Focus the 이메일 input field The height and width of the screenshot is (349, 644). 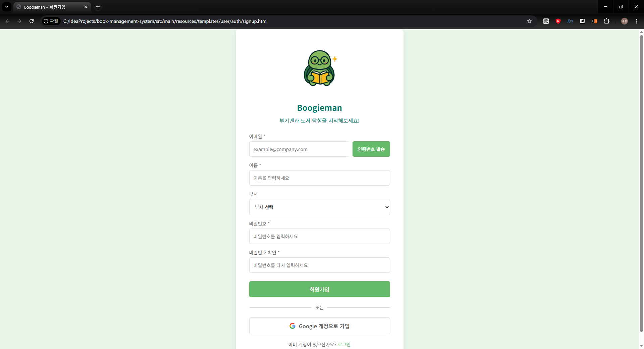tap(299, 149)
